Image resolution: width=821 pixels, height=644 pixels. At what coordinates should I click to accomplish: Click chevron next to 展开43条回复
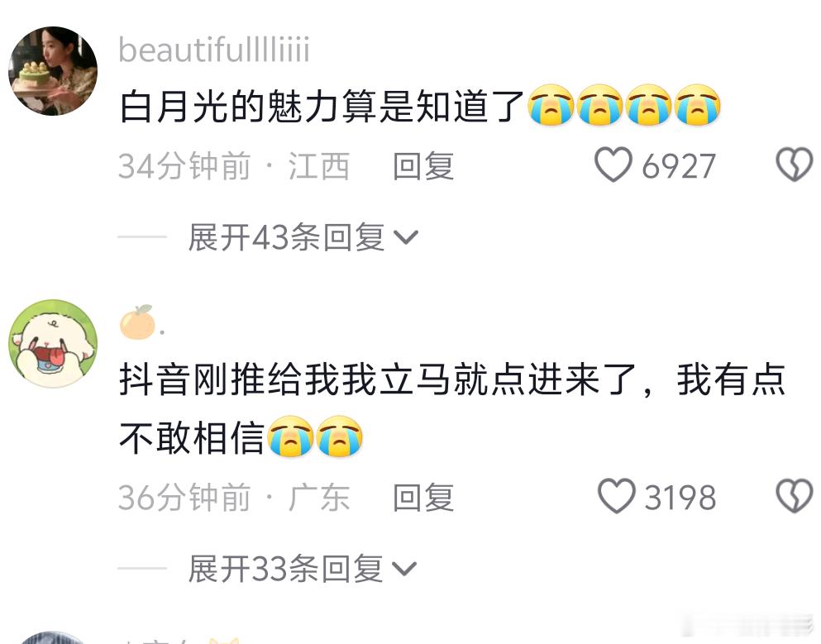click(406, 238)
